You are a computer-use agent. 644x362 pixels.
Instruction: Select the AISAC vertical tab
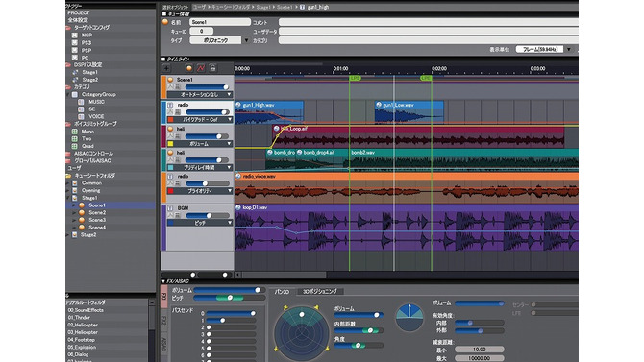tap(163, 344)
